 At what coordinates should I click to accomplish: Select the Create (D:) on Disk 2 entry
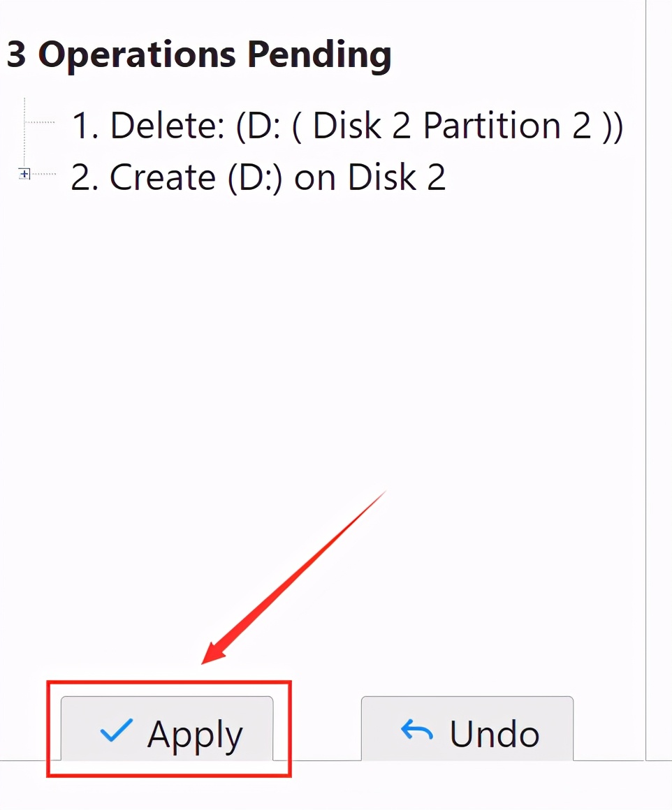tap(258, 177)
